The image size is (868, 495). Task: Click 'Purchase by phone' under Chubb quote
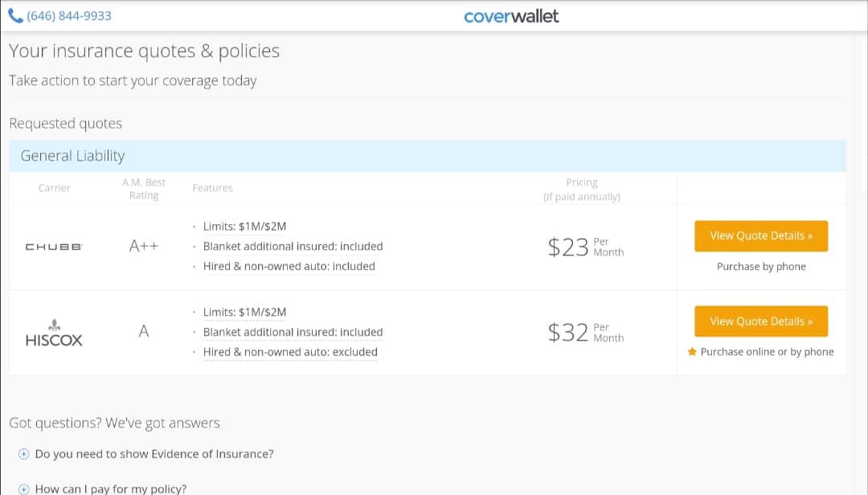(761, 266)
